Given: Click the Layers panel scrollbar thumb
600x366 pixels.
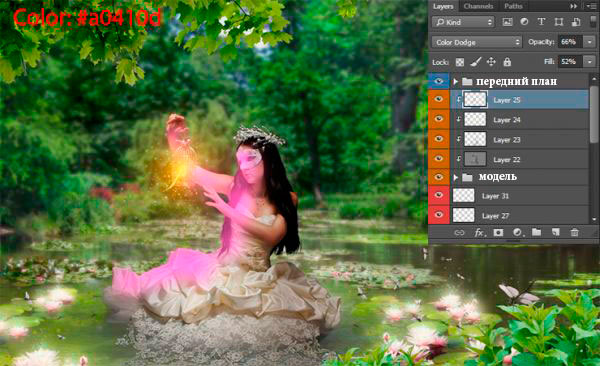Looking at the screenshot, I should pos(594,114).
